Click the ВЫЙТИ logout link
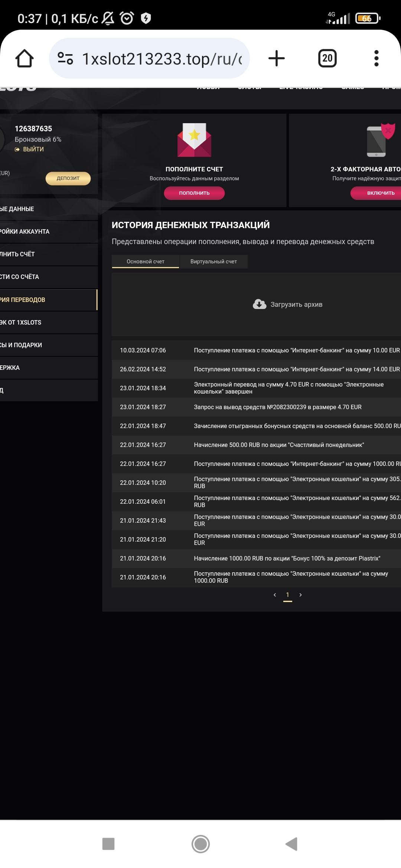 coord(33,149)
